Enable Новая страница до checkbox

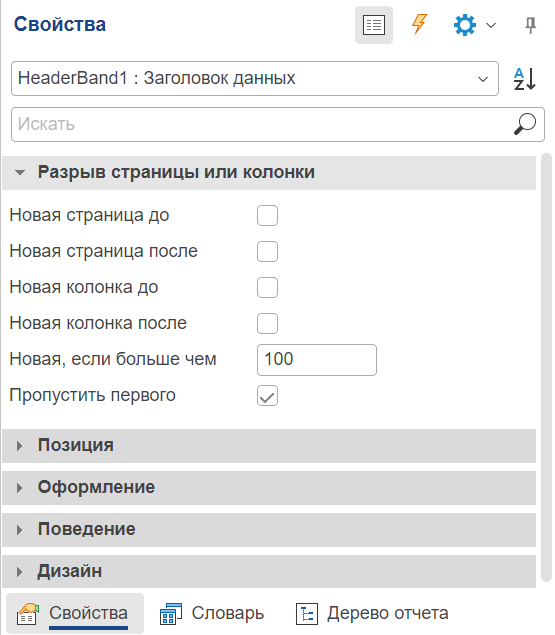267,215
